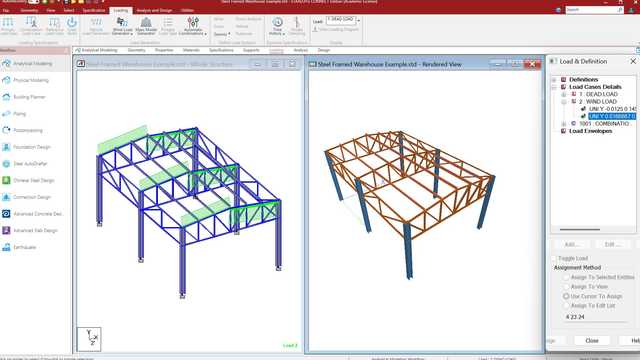Open Postprocessing workflow

tap(23, 131)
